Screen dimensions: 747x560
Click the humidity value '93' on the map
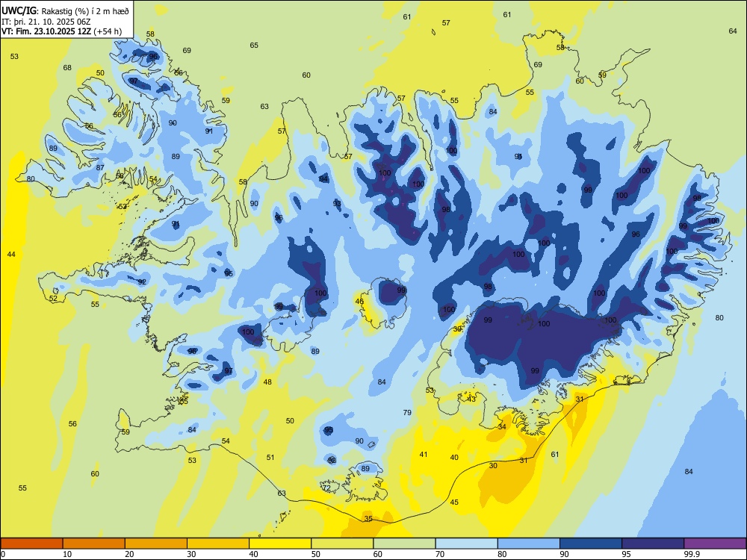pos(337,204)
